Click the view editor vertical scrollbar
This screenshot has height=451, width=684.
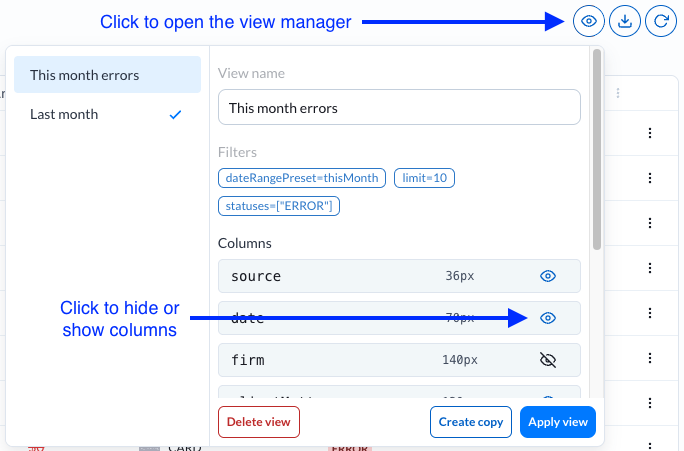tap(597, 150)
